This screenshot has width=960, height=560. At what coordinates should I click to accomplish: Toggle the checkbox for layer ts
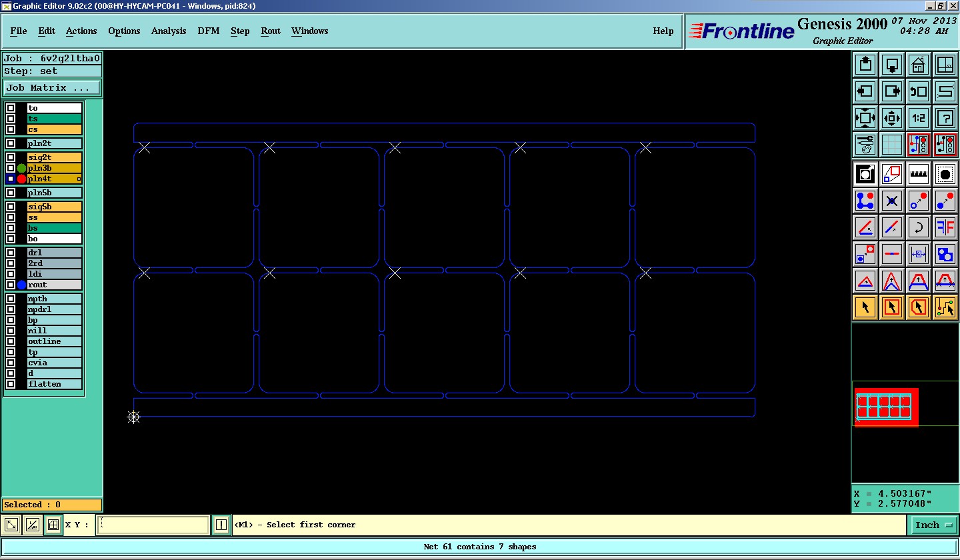point(11,119)
